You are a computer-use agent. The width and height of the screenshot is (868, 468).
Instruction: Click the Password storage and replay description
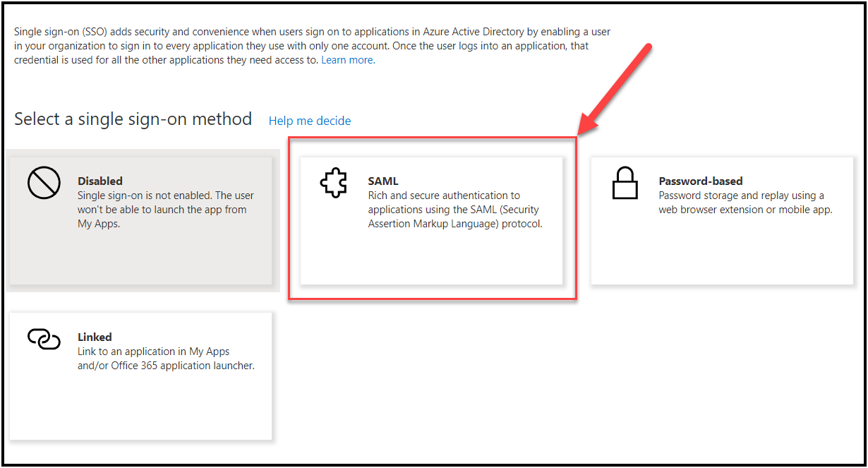(x=745, y=203)
